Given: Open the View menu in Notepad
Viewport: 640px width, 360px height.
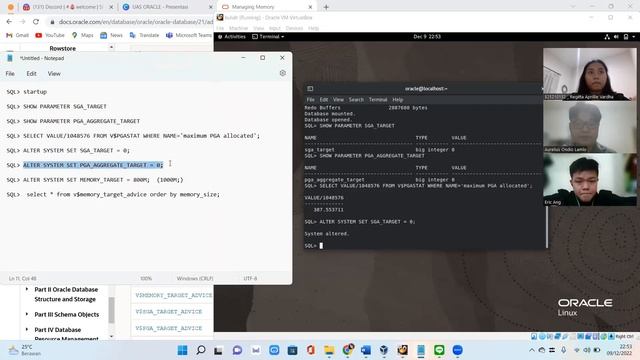Looking at the screenshot, I should (x=54, y=73).
